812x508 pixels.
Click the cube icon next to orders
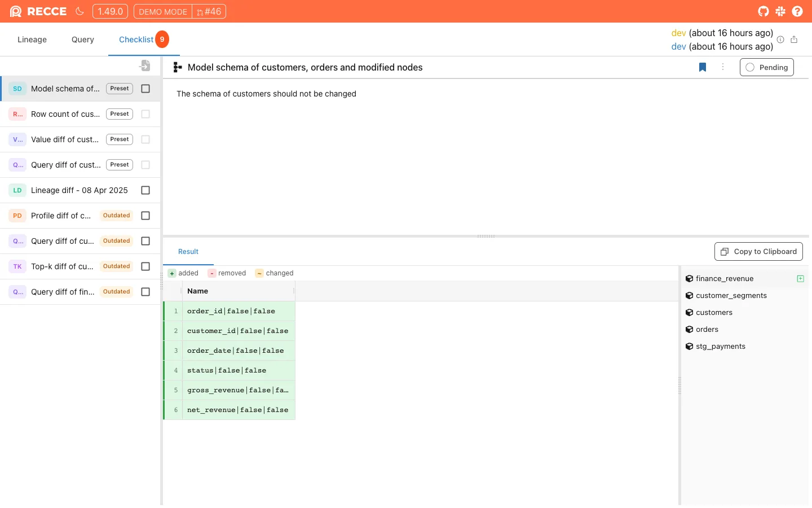[689, 330]
